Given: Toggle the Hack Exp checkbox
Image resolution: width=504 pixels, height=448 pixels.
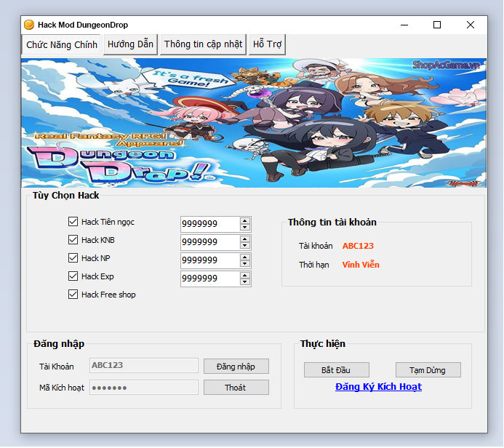Looking at the screenshot, I should coord(73,276).
